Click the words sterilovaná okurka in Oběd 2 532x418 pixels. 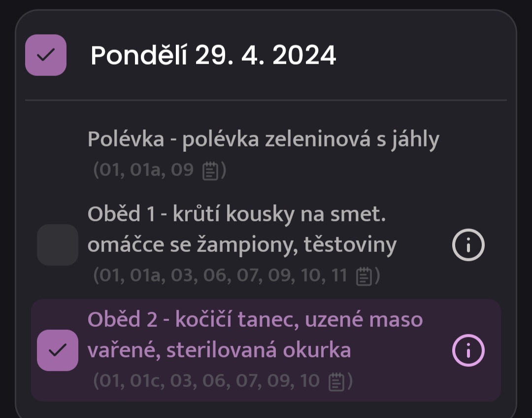click(259, 350)
